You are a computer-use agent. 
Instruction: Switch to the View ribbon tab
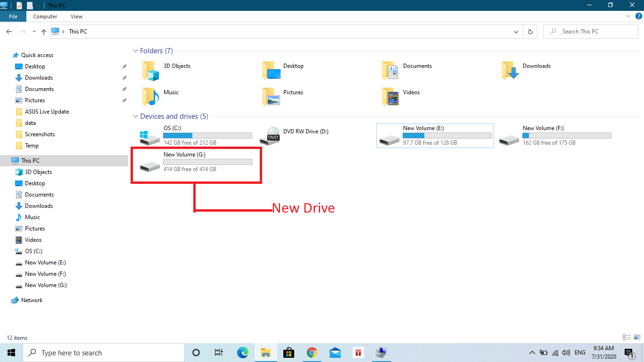pyautogui.click(x=76, y=16)
